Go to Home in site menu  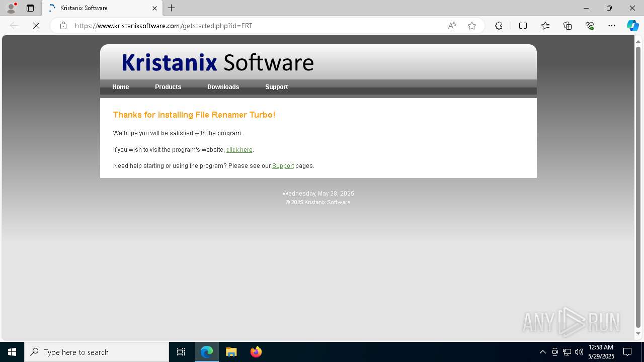point(121,87)
